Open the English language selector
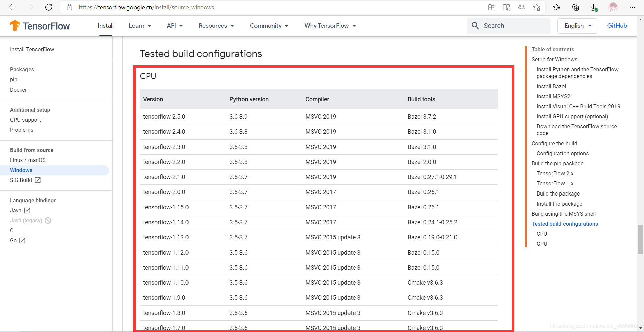 click(x=577, y=26)
